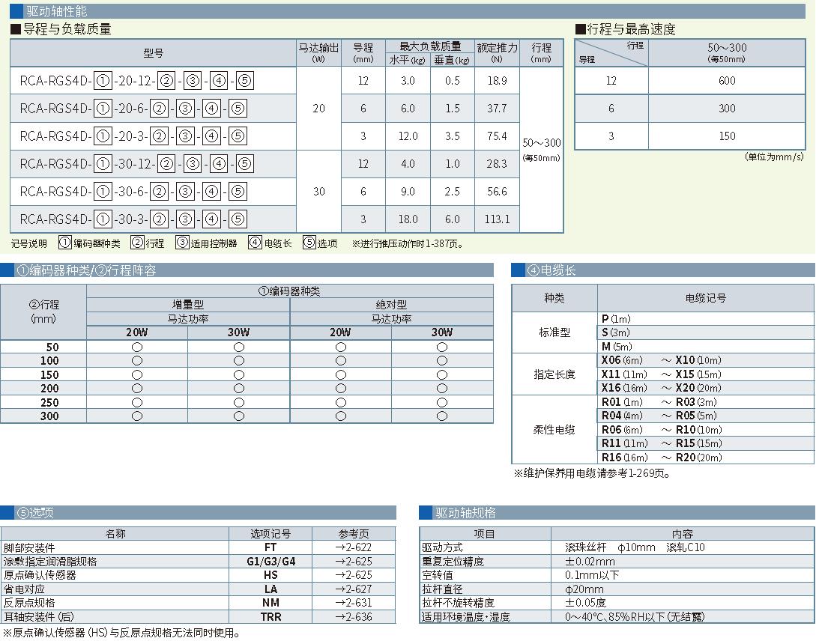The width and height of the screenshot is (816, 644).
Task: Click the ※维护保养用电缆请参考1-269页 note
Action: coord(592,473)
